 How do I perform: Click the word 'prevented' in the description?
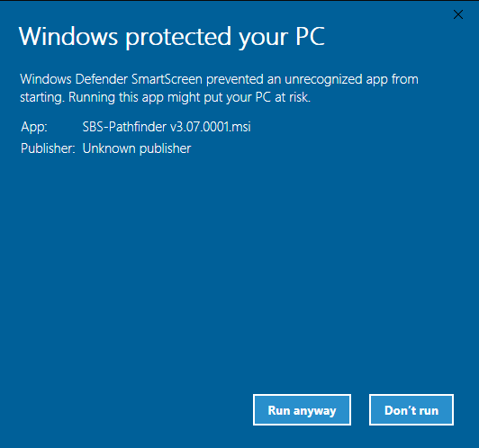click(x=235, y=79)
